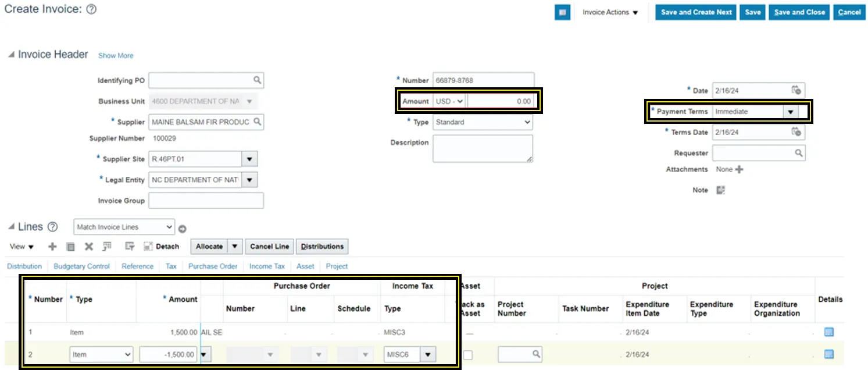Click the Supplier search magnifier icon
868x370 pixels.
[257, 122]
